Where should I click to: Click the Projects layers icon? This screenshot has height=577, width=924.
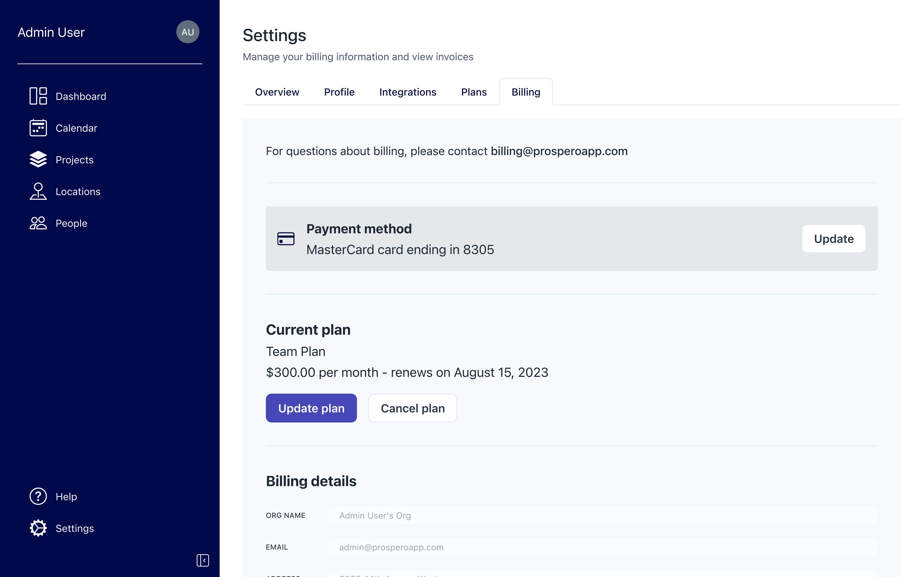(x=38, y=160)
